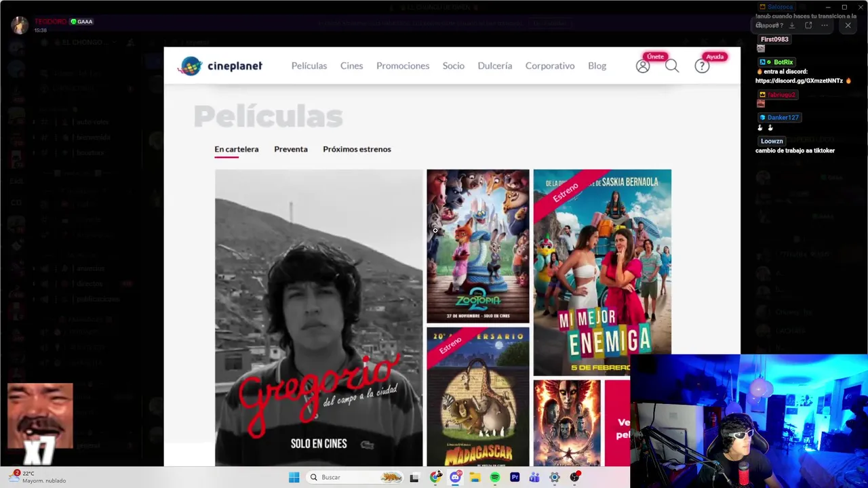Image resolution: width=868 pixels, height=488 pixels.
Task: Open the Mi Mejor Enemiga poster
Action: click(602, 272)
